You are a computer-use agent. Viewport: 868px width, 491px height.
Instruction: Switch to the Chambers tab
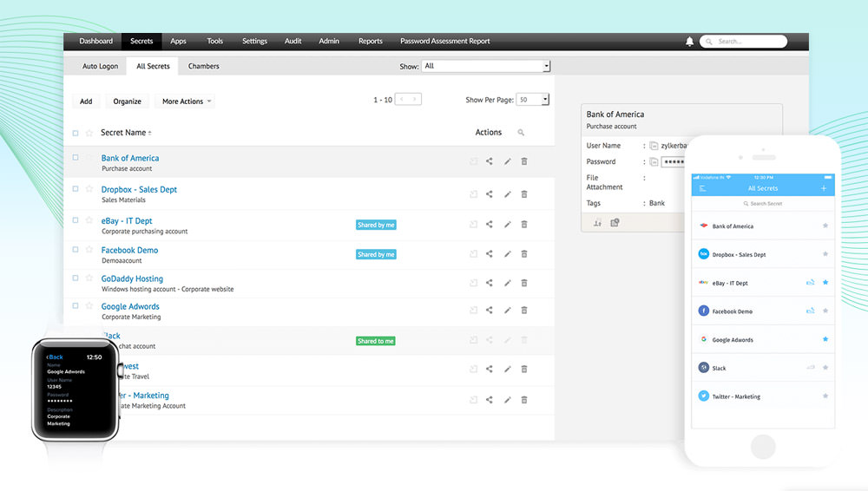click(204, 66)
